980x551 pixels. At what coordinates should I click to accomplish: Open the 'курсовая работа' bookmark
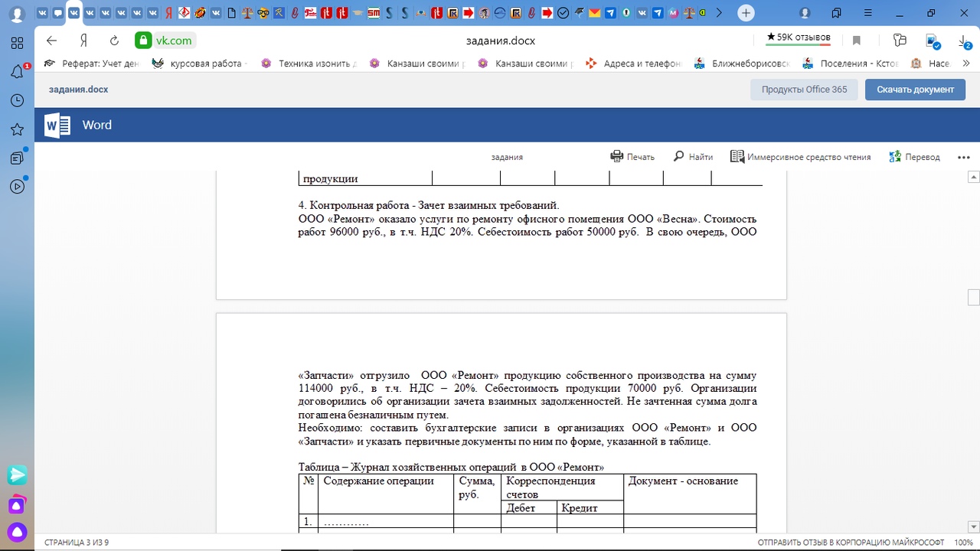[x=200, y=64]
